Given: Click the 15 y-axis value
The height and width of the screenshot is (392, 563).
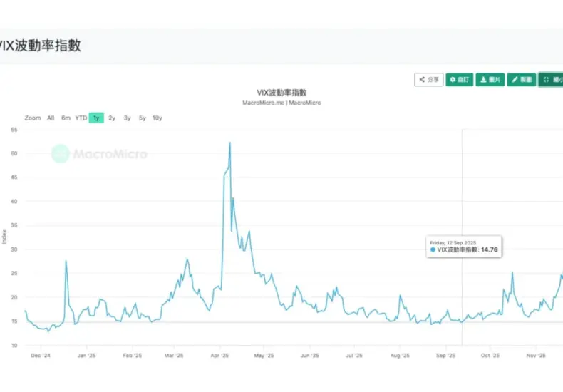Looking at the screenshot, I should [x=14, y=321].
